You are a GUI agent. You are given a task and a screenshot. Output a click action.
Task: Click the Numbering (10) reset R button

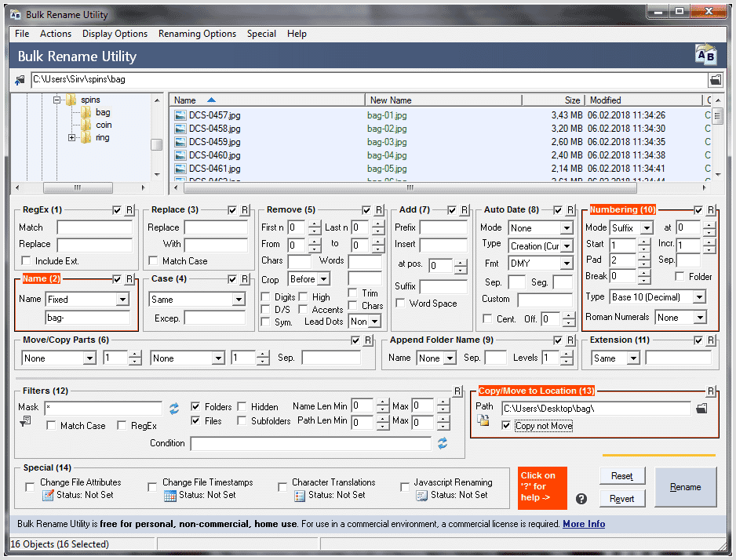(x=711, y=210)
